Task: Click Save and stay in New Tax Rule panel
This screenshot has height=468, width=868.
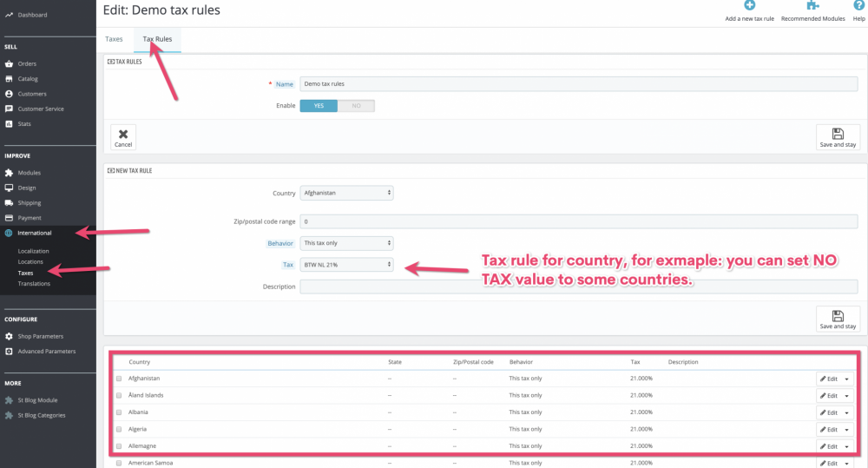Action: 838,319
